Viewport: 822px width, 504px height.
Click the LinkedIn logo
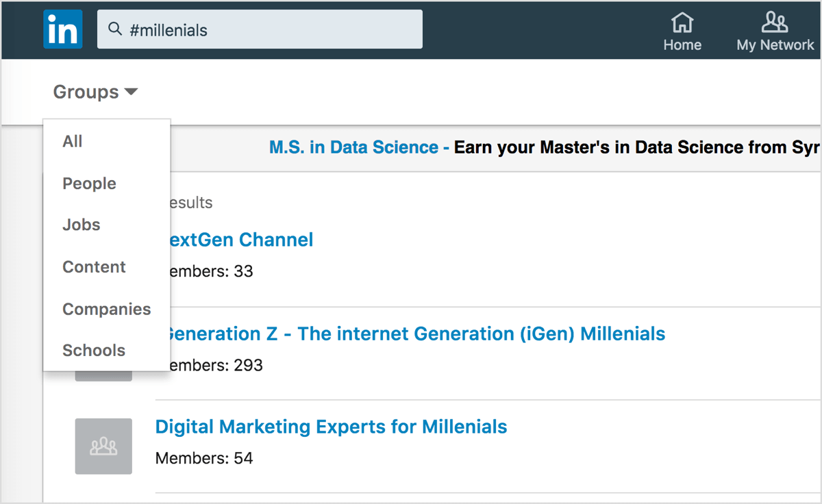tap(62, 29)
